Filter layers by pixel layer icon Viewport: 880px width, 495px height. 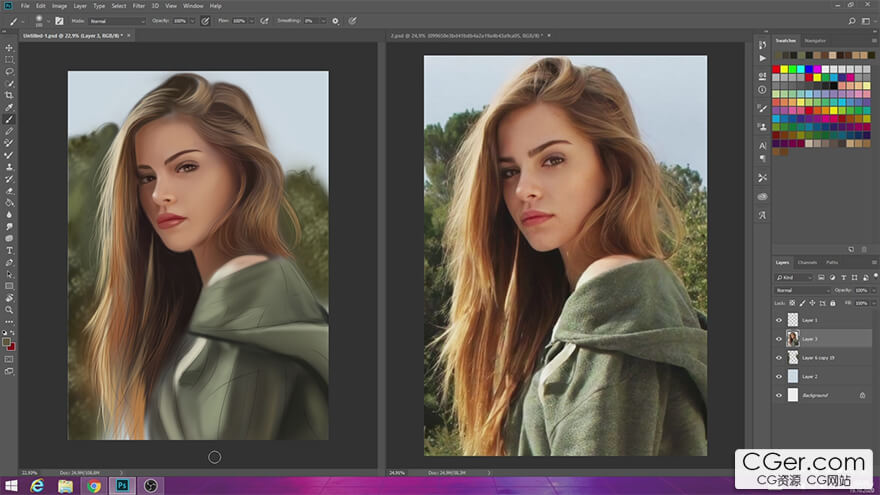pyautogui.click(x=821, y=277)
